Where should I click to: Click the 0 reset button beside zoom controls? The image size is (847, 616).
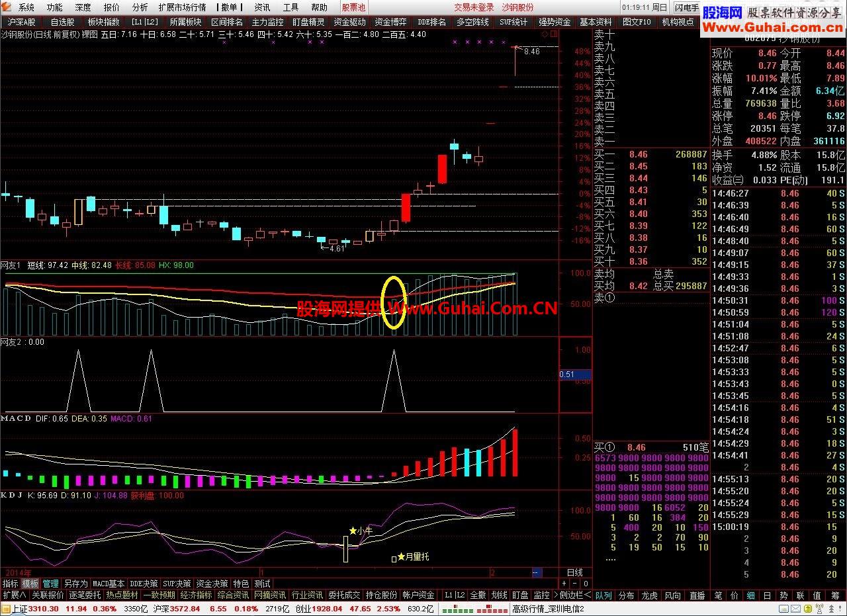(586, 584)
